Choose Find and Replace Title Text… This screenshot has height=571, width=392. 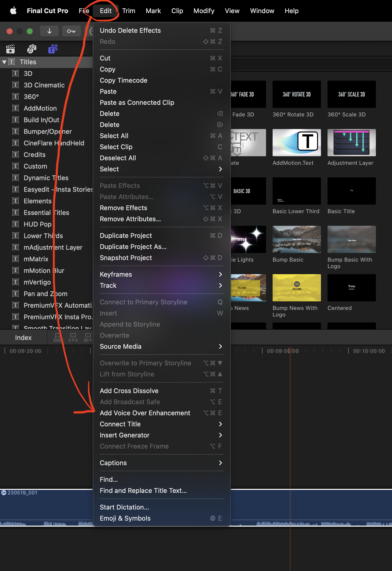point(161,491)
